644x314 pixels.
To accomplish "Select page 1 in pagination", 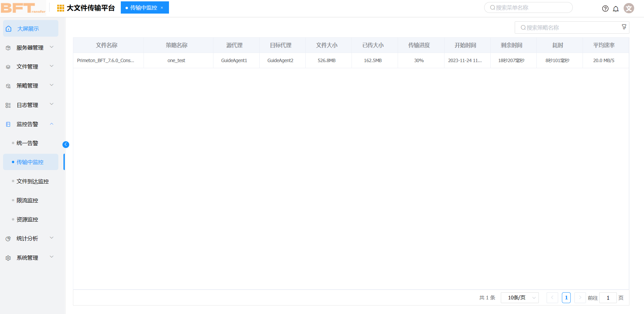I will pos(566,298).
